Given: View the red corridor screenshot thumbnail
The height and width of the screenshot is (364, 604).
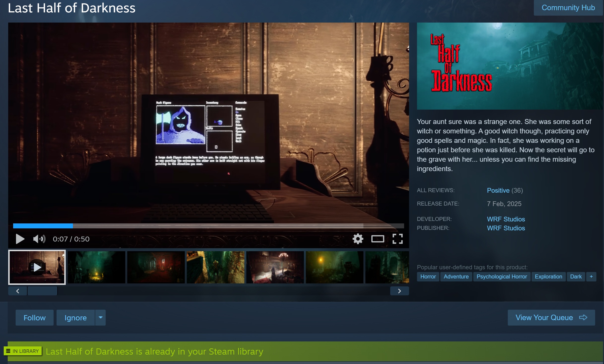Looking at the screenshot, I should click(156, 267).
